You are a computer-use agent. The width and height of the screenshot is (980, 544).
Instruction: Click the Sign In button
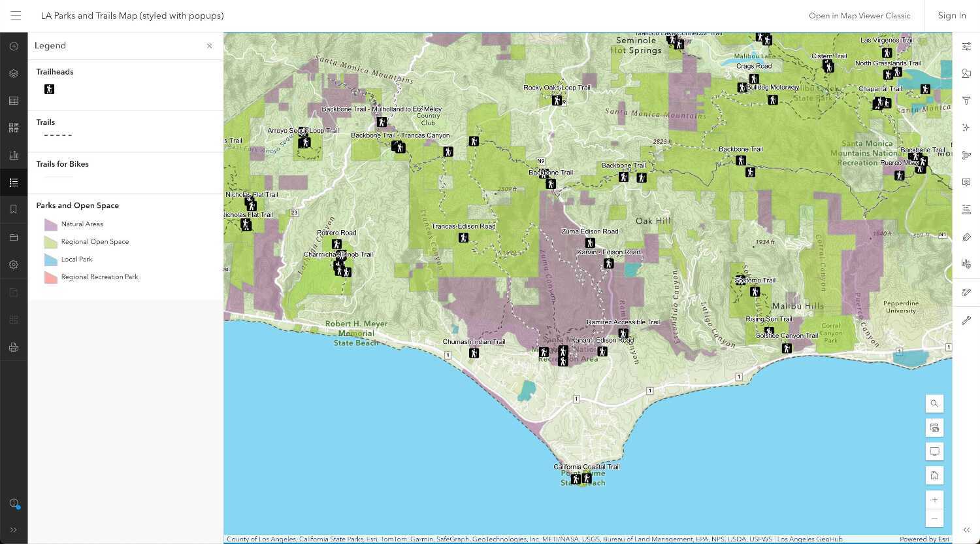point(952,15)
